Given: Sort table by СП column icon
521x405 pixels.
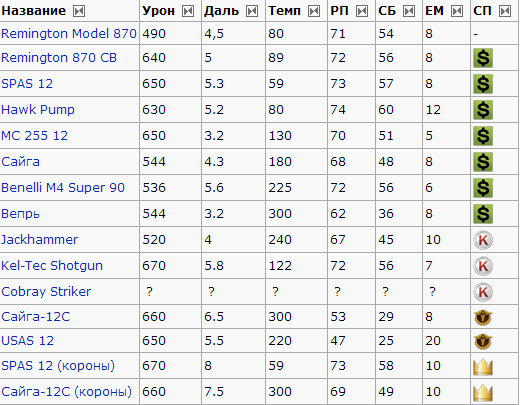Looking at the screenshot, I should [x=505, y=11].
